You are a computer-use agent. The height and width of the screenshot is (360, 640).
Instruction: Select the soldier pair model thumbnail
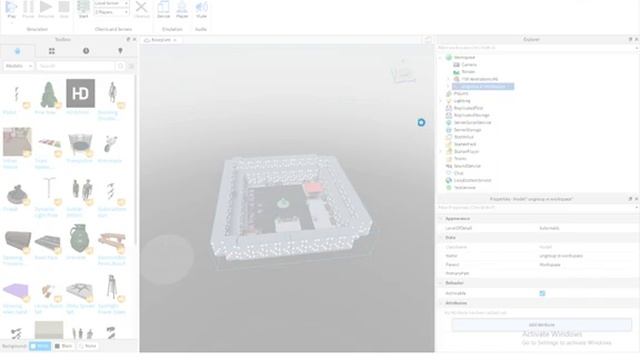(80, 191)
